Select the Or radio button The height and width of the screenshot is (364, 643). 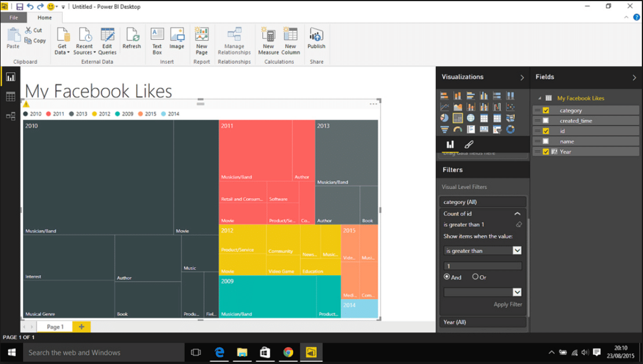point(475,277)
